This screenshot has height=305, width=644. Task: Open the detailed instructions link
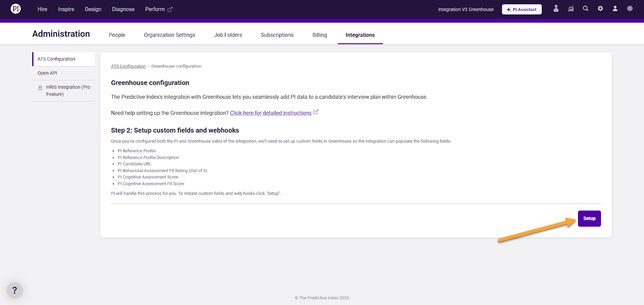click(x=270, y=113)
